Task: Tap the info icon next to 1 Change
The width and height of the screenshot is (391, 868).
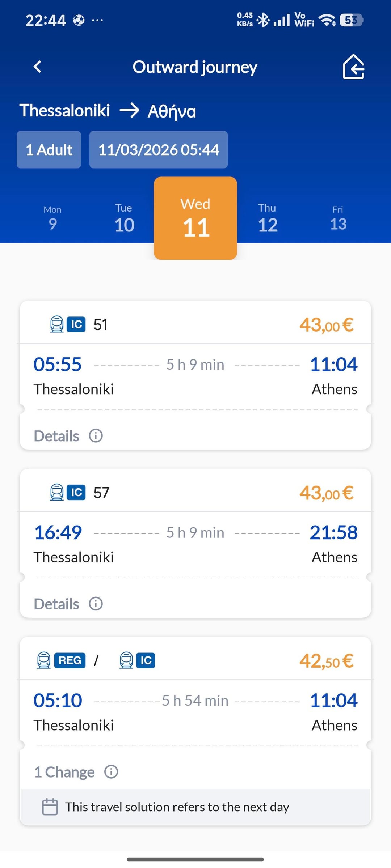Action: (x=111, y=771)
